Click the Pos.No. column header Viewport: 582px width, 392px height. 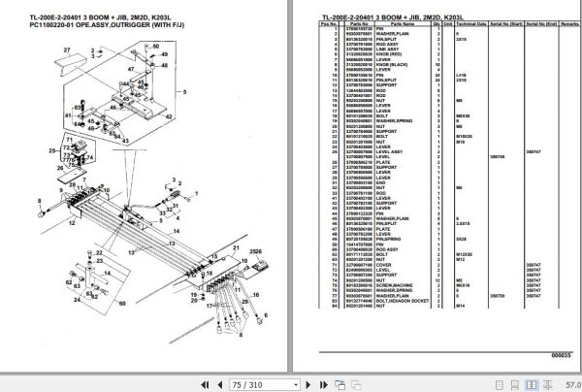[329, 23]
